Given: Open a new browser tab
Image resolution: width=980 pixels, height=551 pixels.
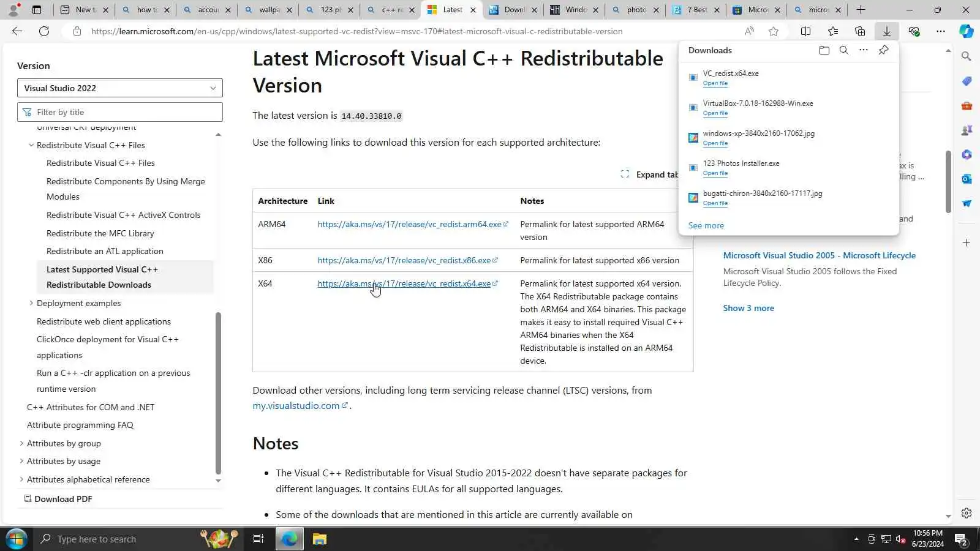Looking at the screenshot, I should click(861, 10).
